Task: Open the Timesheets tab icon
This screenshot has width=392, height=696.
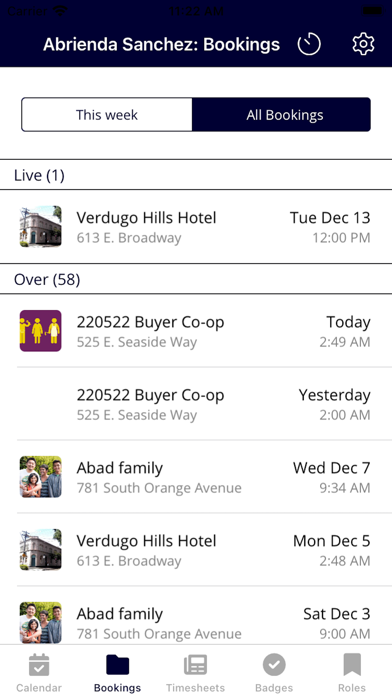Action: click(195, 665)
